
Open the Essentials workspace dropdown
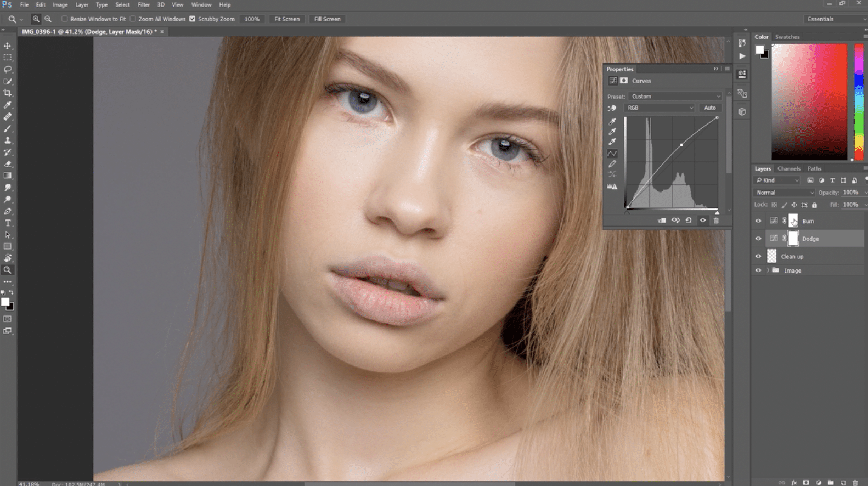pos(835,19)
